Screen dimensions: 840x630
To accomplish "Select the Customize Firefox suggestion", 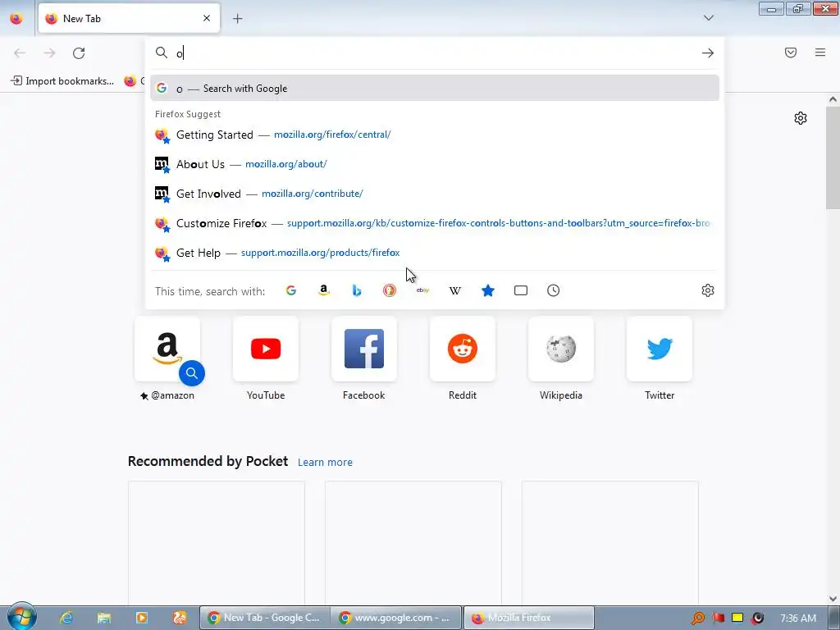I will coord(435,223).
